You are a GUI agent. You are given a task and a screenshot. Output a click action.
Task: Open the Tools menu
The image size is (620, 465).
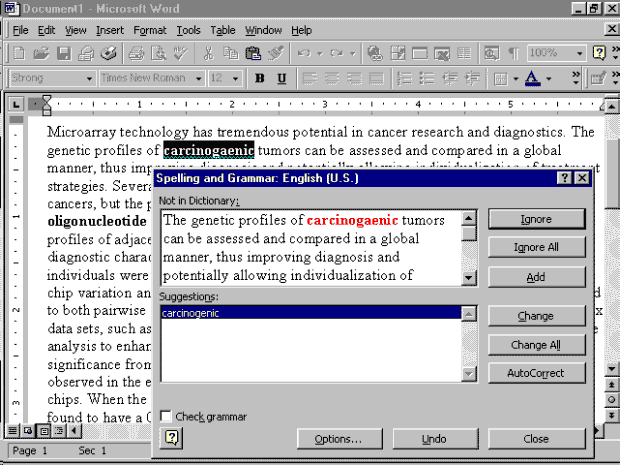coord(188,30)
